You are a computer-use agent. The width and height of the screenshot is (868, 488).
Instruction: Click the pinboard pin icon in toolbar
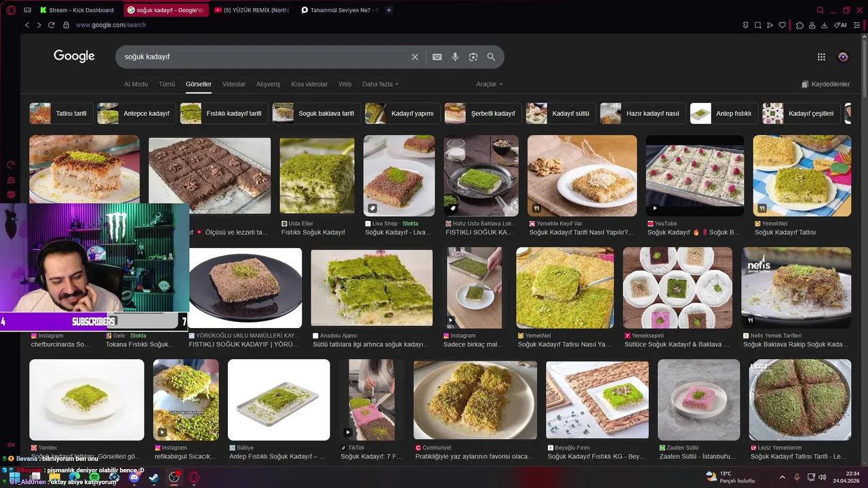[x=745, y=25]
